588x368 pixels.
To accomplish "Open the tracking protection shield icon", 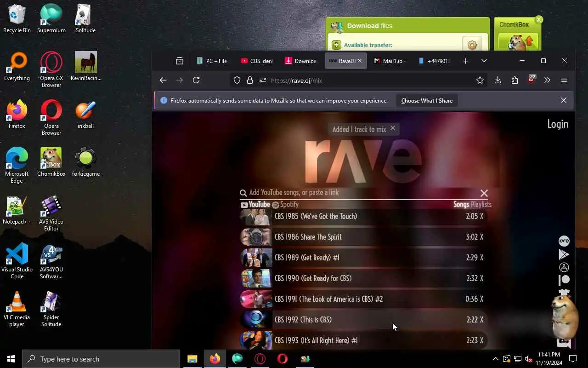I will (237, 80).
